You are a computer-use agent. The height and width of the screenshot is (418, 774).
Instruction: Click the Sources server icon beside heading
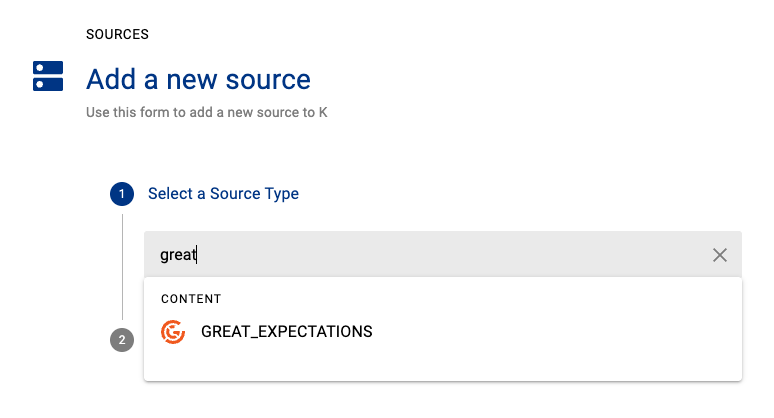[x=47, y=77]
